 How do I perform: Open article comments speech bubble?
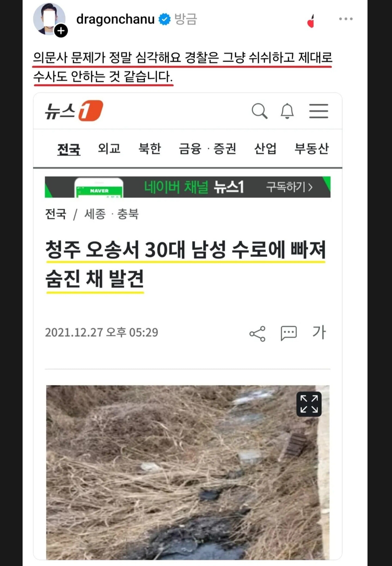click(x=289, y=333)
